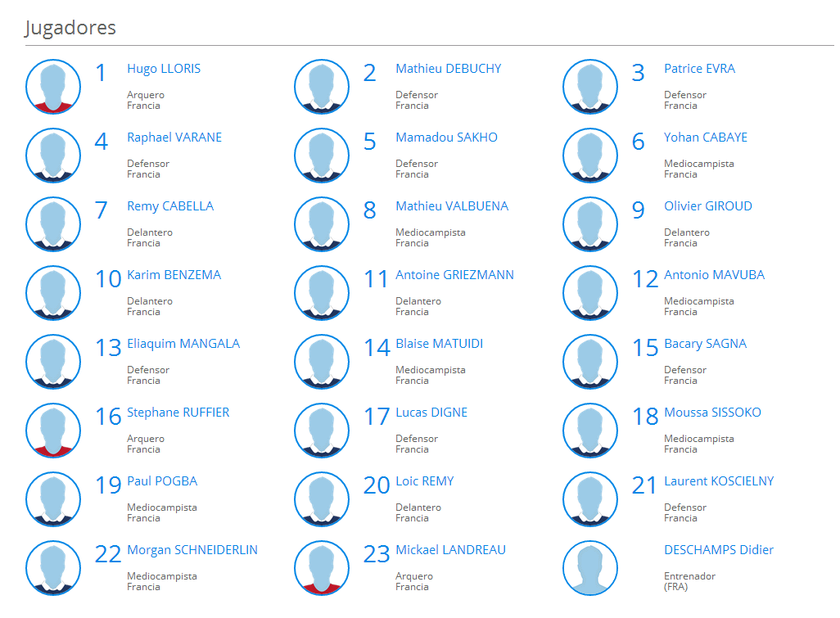
Task: Open Laurent KOSCIELNY player link
Action: point(719,481)
